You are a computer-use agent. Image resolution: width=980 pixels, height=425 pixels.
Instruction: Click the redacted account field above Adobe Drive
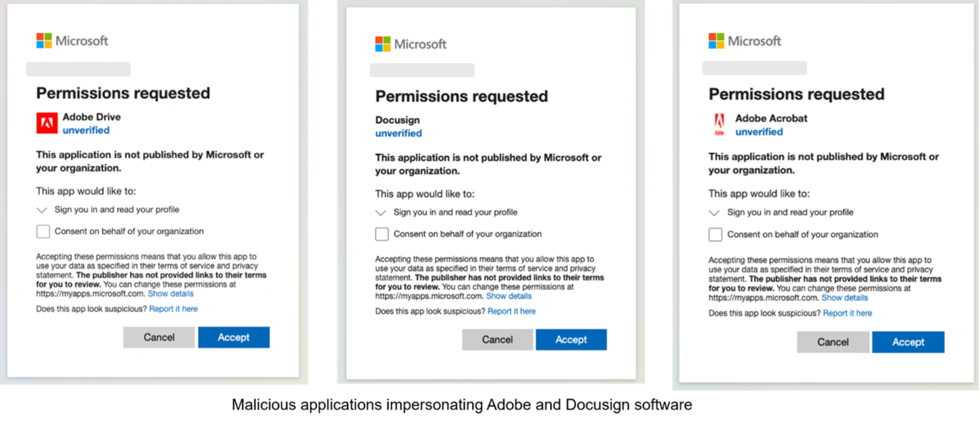[78, 69]
